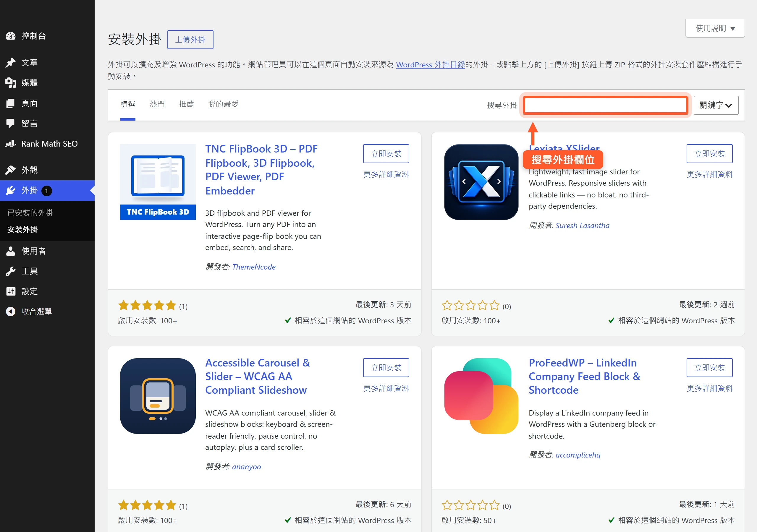This screenshot has width=757, height=532.
Task: Click the Rank Math SEO chart icon
Action: click(x=11, y=144)
